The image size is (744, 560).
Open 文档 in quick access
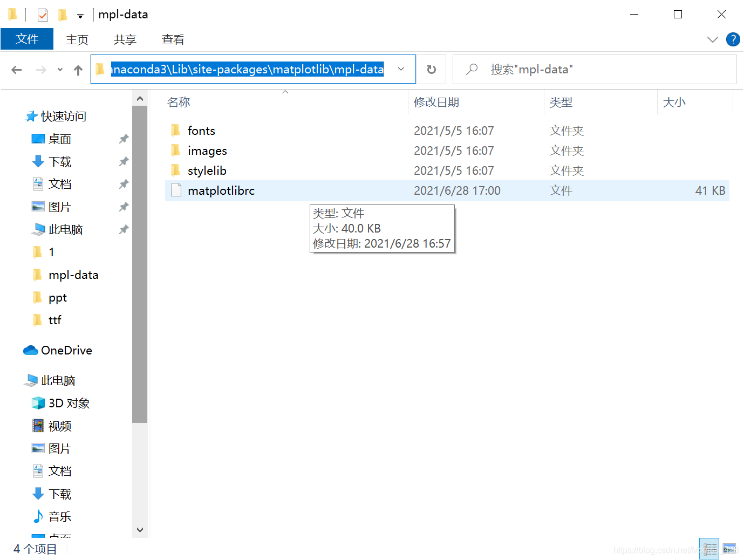59,185
